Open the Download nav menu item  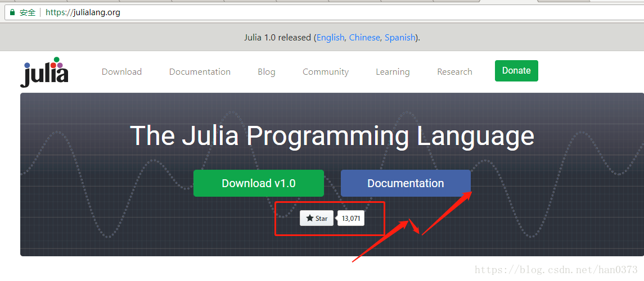(x=121, y=72)
